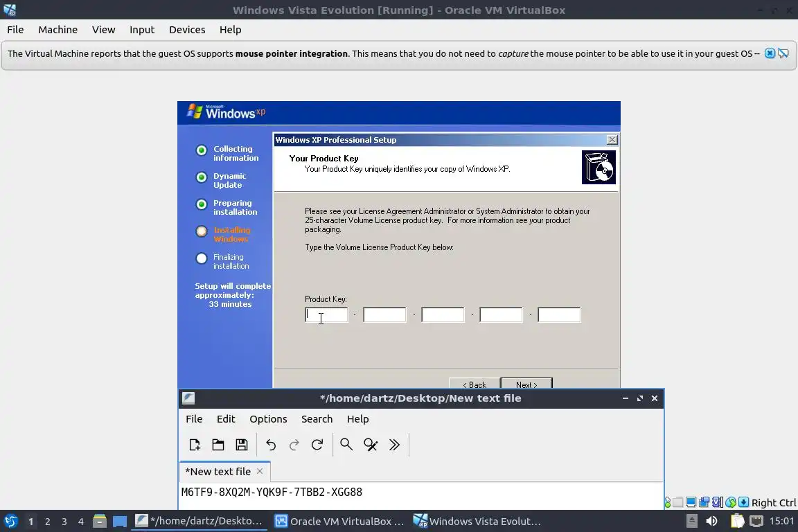Open the VirtualBox Machine menu

pos(58,30)
